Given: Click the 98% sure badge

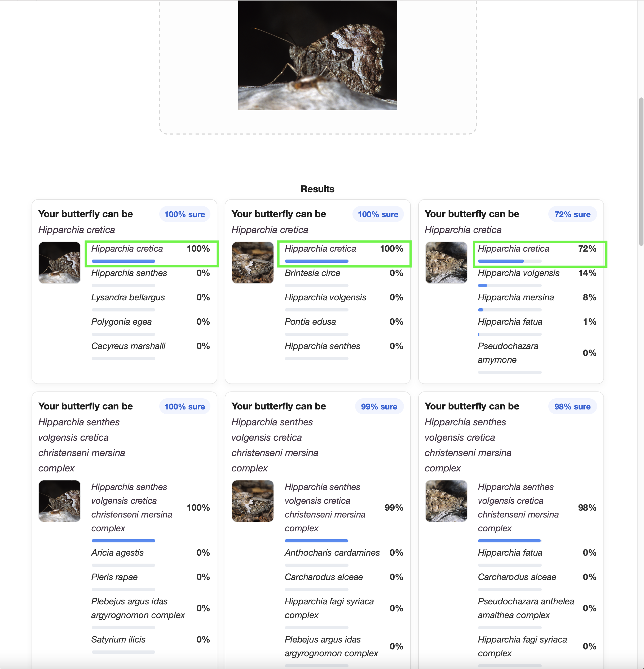Looking at the screenshot, I should point(572,407).
